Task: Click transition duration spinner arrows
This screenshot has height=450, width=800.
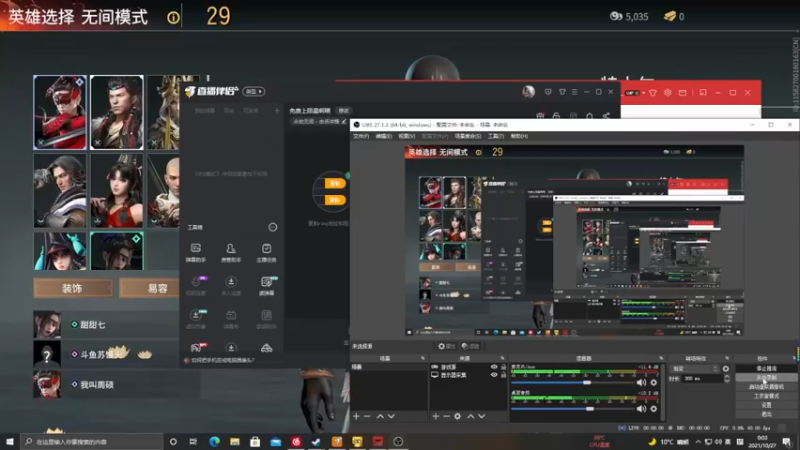Action: click(x=727, y=379)
